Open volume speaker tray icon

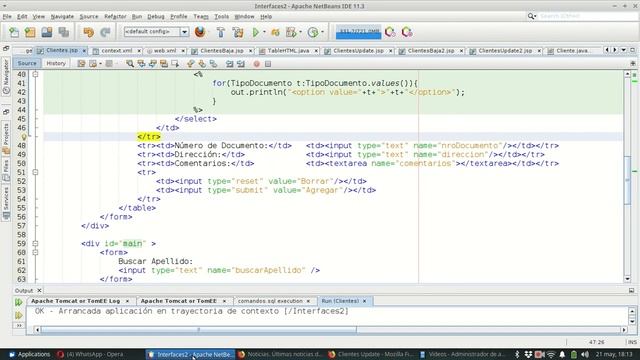tap(585, 354)
